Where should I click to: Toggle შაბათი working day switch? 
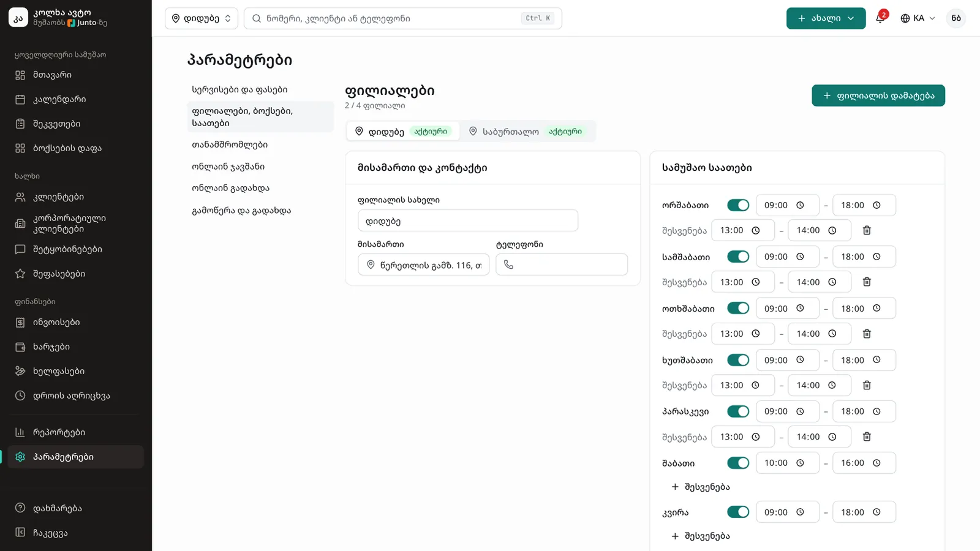(x=738, y=463)
